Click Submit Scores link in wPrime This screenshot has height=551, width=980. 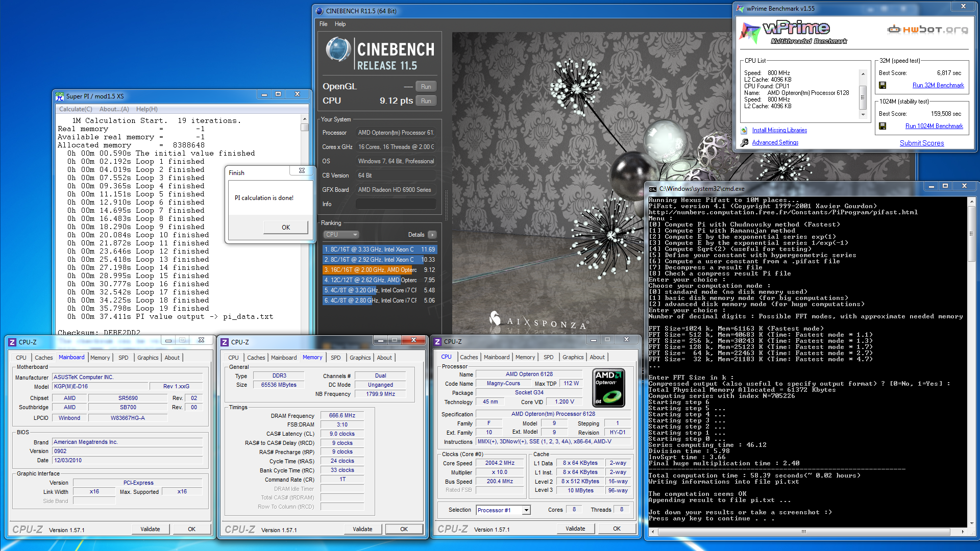(922, 143)
